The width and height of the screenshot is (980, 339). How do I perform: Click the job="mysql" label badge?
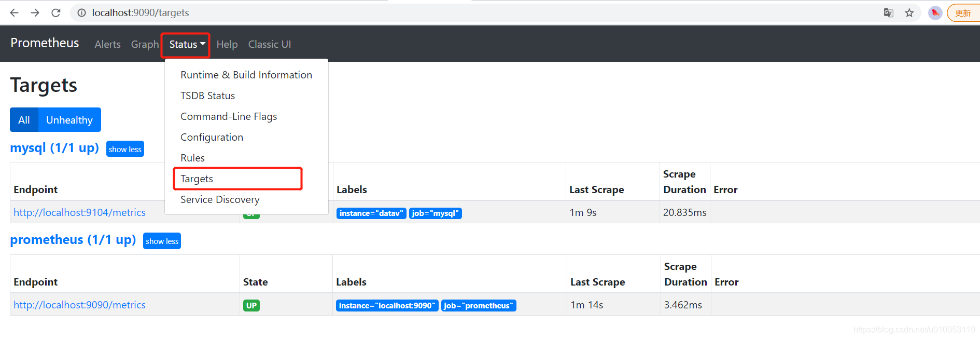point(436,213)
